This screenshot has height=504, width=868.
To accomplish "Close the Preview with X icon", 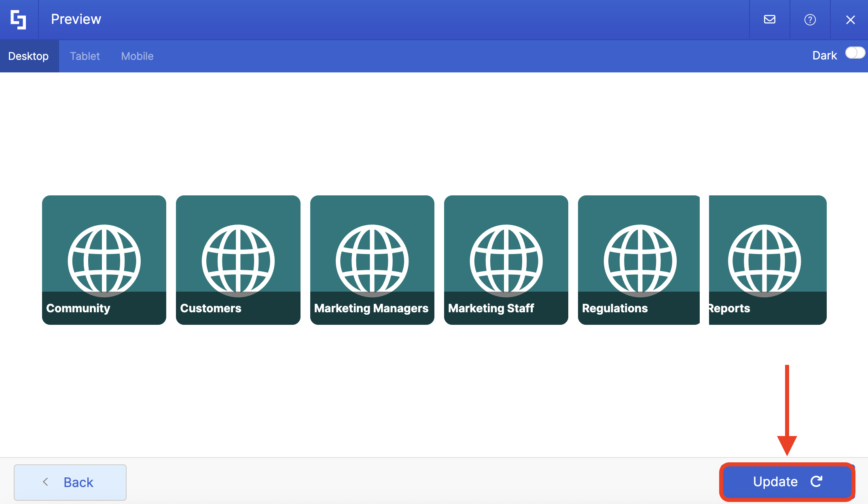I will 850,19.
